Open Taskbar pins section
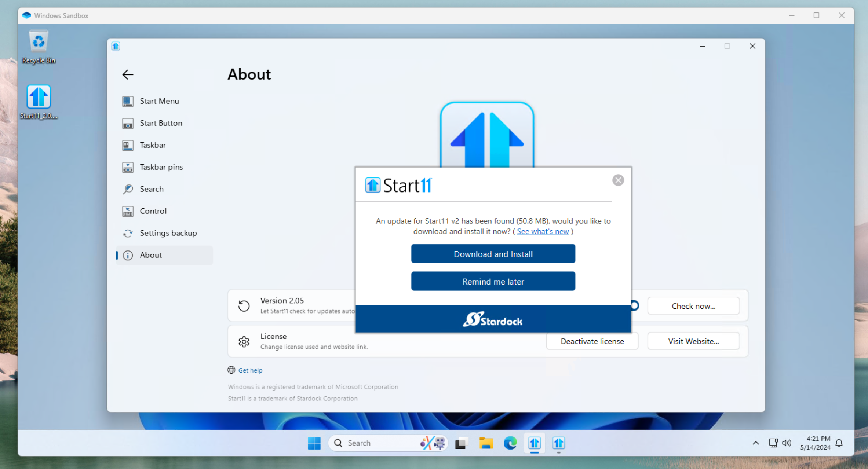 tap(164, 167)
